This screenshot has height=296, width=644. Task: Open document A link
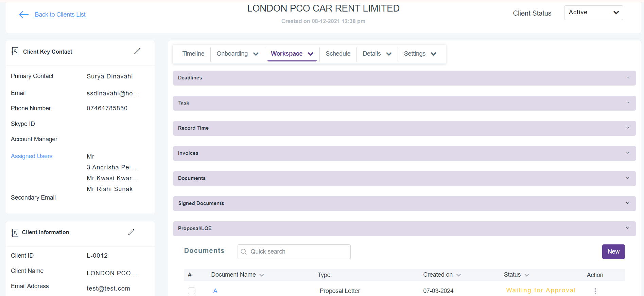coord(215,291)
